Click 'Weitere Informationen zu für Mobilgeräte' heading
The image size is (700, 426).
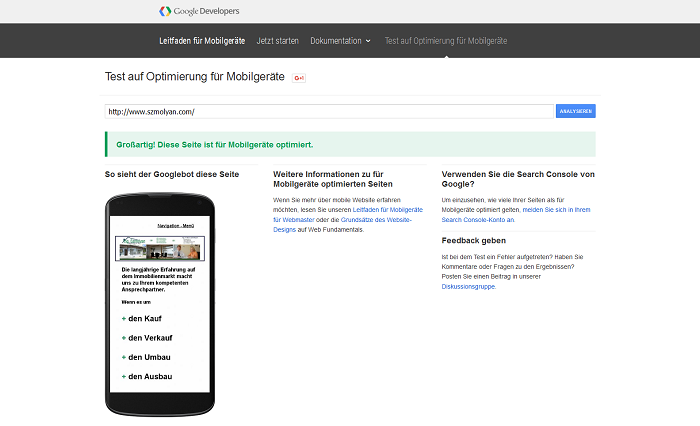pyautogui.click(x=333, y=179)
